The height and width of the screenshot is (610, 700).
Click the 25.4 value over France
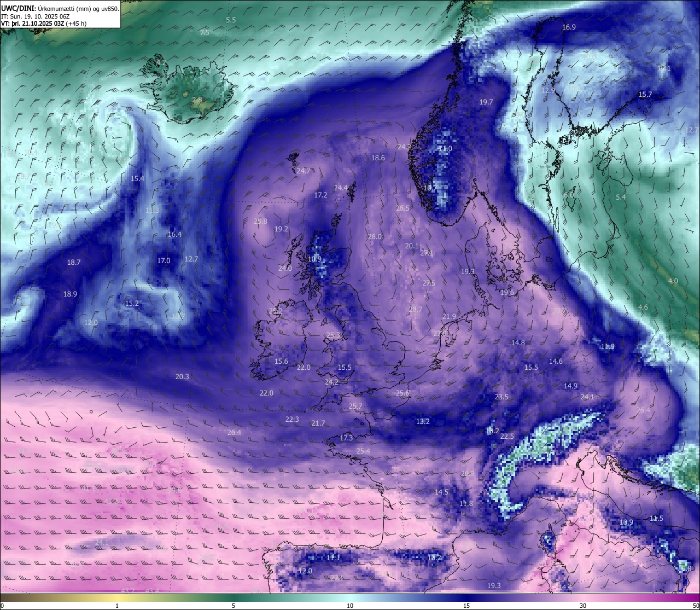363,451
